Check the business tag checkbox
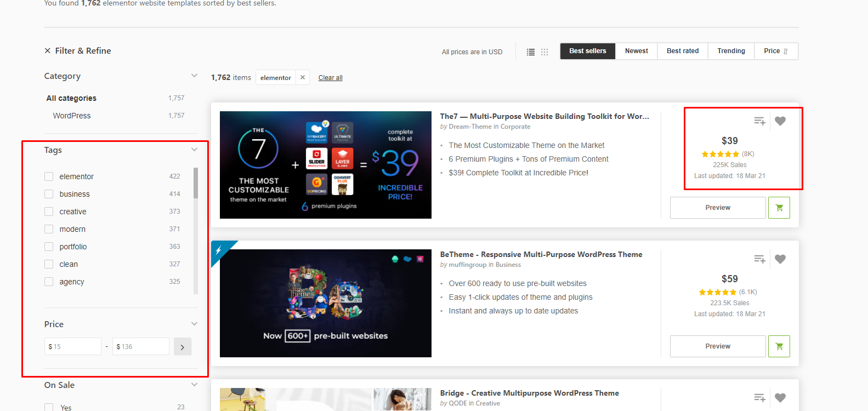868x411 pixels. (x=49, y=194)
